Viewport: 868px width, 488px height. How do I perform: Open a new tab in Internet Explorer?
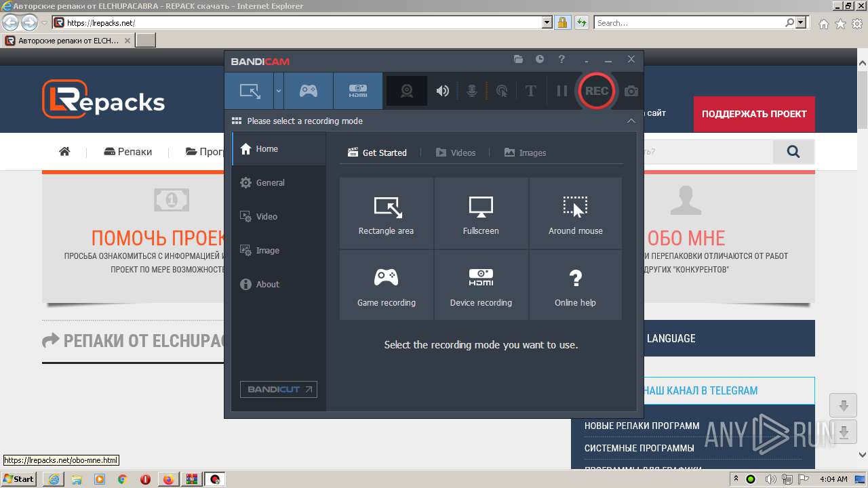(x=146, y=41)
